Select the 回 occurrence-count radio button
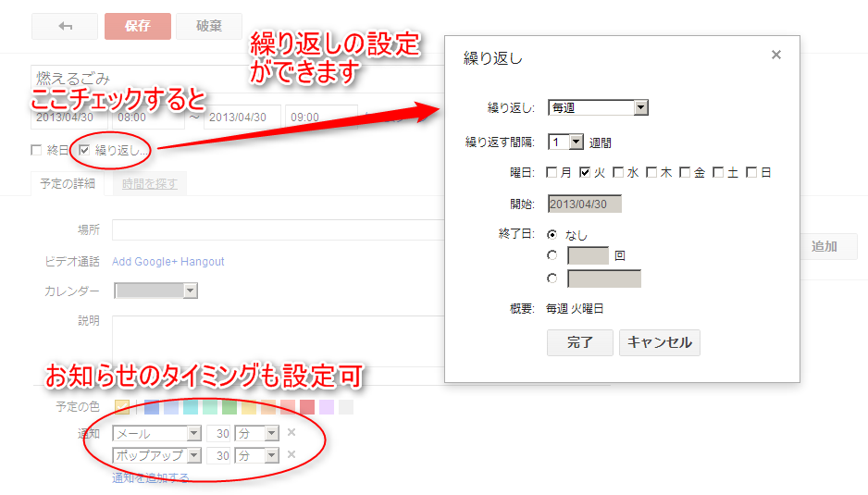 click(552, 255)
